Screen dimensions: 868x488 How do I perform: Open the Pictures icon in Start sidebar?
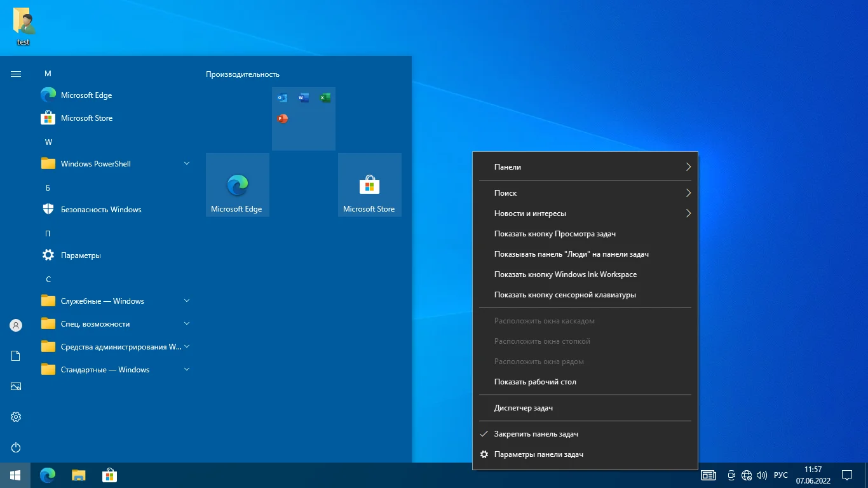[16, 386]
